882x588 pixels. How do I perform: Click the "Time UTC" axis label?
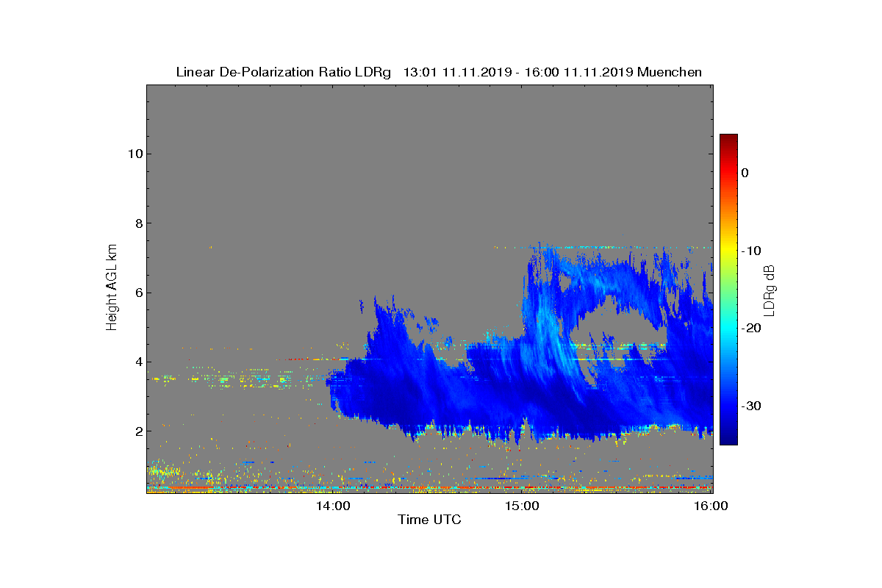click(430, 520)
